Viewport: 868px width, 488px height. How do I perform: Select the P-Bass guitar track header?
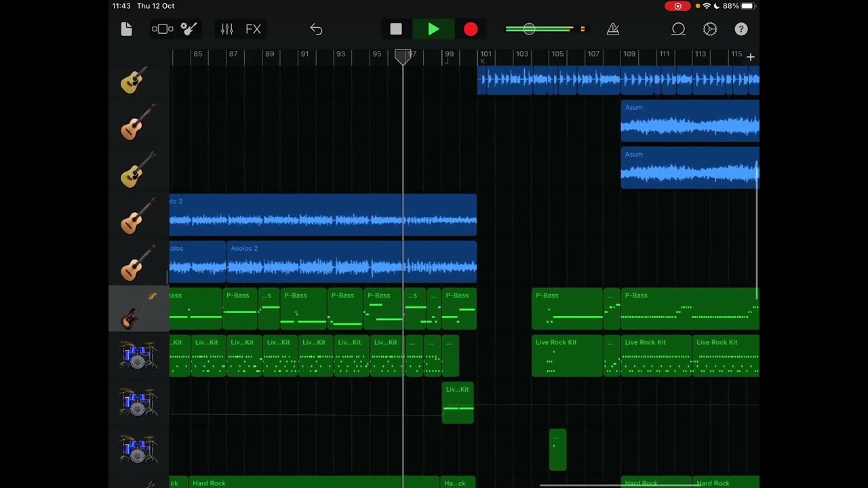pyautogui.click(x=138, y=308)
